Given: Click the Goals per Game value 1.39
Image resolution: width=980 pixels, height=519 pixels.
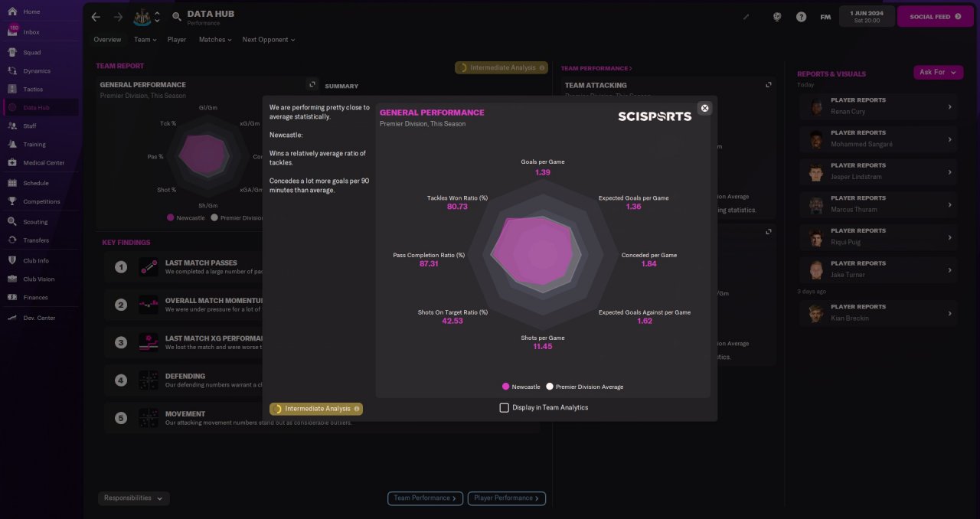Looking at the screenshot, I should pyautogui.click(x=543, y=173).
